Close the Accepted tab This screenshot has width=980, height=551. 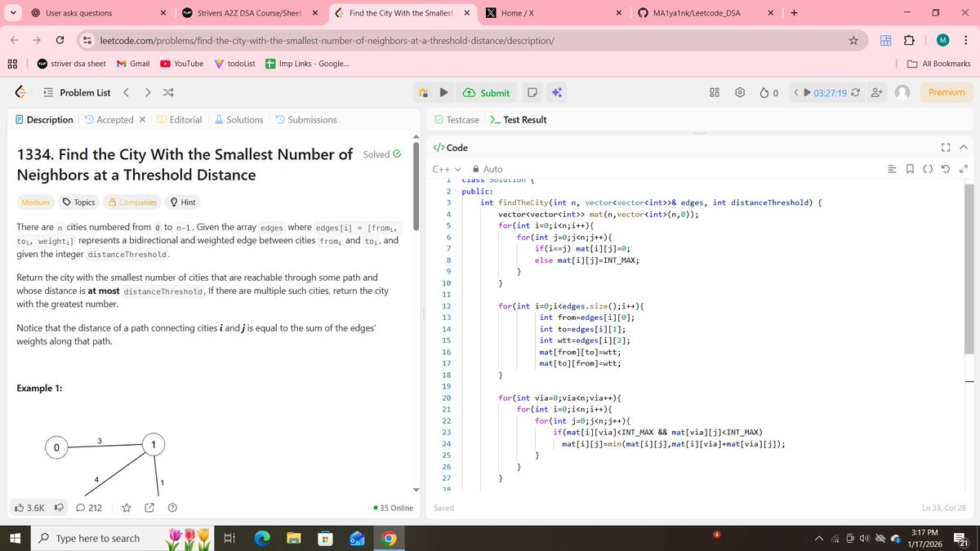click(142, 119)
